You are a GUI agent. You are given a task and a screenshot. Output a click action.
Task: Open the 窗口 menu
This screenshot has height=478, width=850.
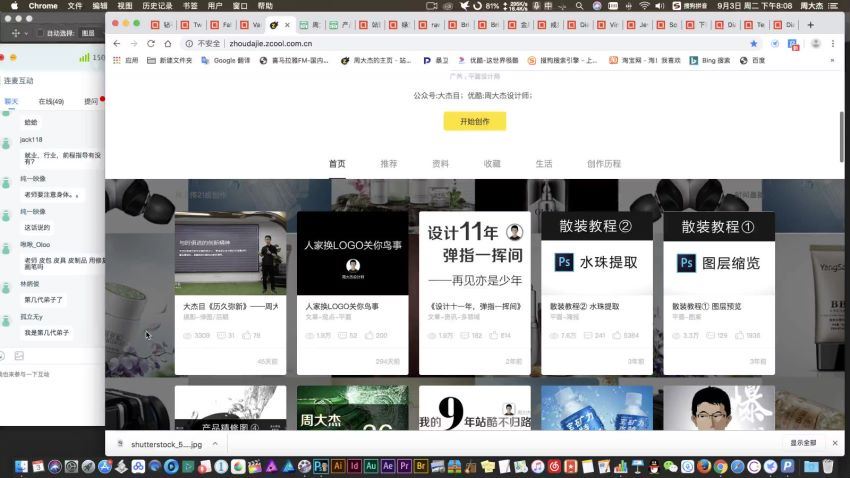(x=240, y=5)
